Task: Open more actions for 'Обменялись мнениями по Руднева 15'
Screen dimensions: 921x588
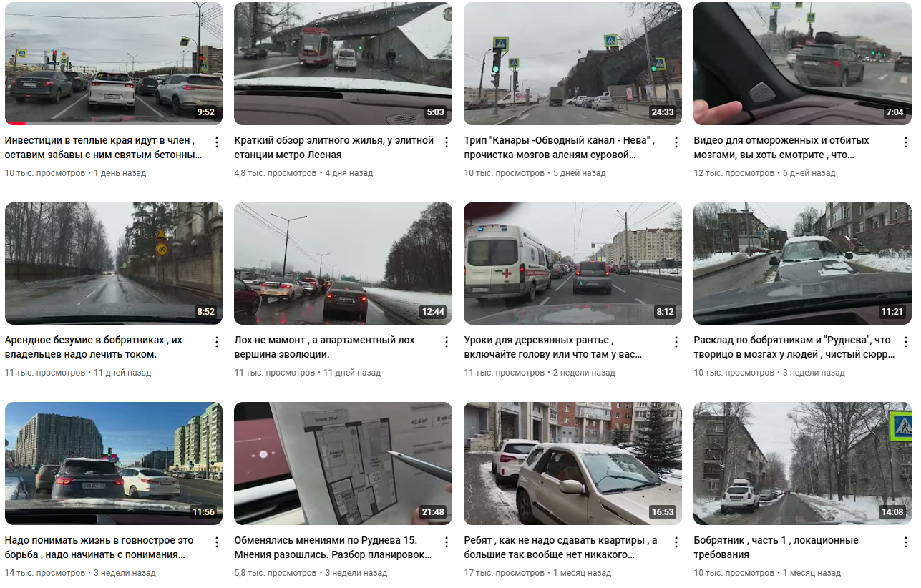Action: [447, 542]
